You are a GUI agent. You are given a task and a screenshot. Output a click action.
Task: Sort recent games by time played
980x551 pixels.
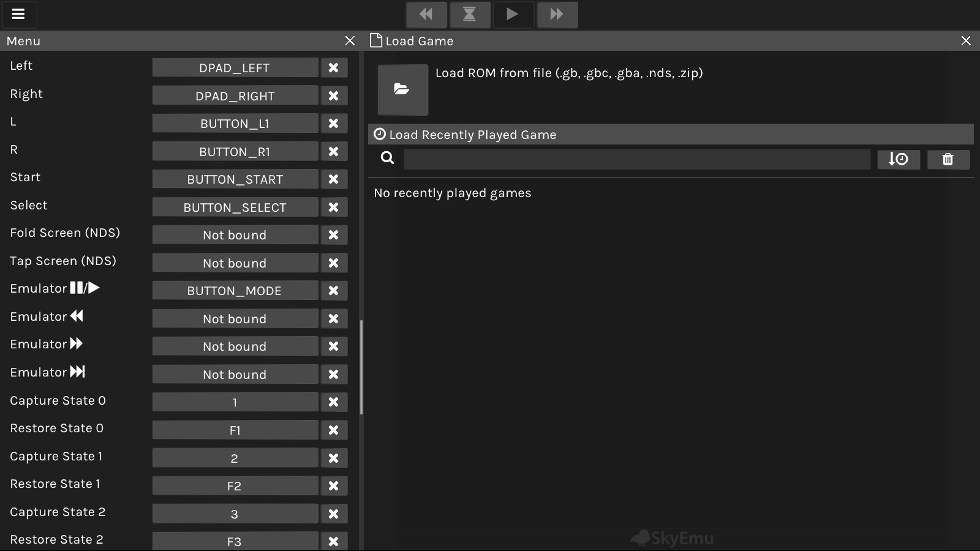899,159
